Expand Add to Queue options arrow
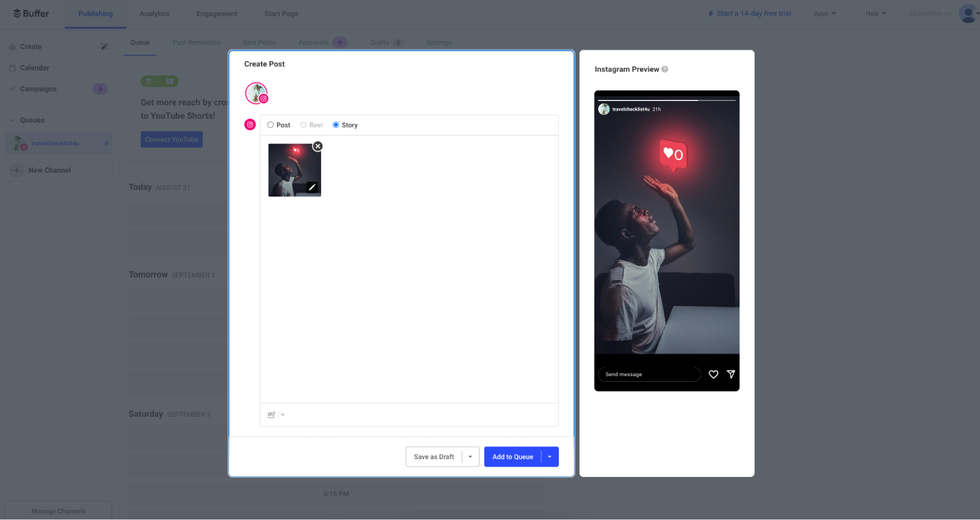This screenshot has width=980, height=520. [x=550, y=457]
